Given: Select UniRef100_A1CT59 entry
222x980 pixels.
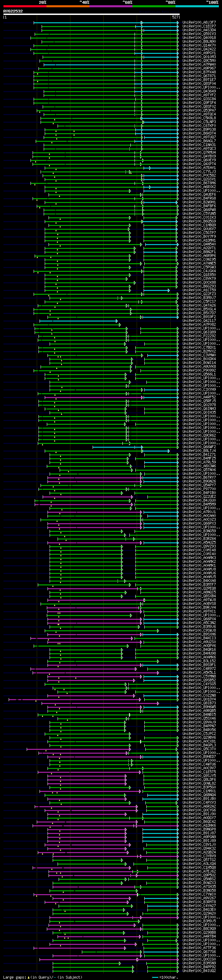Looking at the screenshot, I should click(x=199, y=290).
